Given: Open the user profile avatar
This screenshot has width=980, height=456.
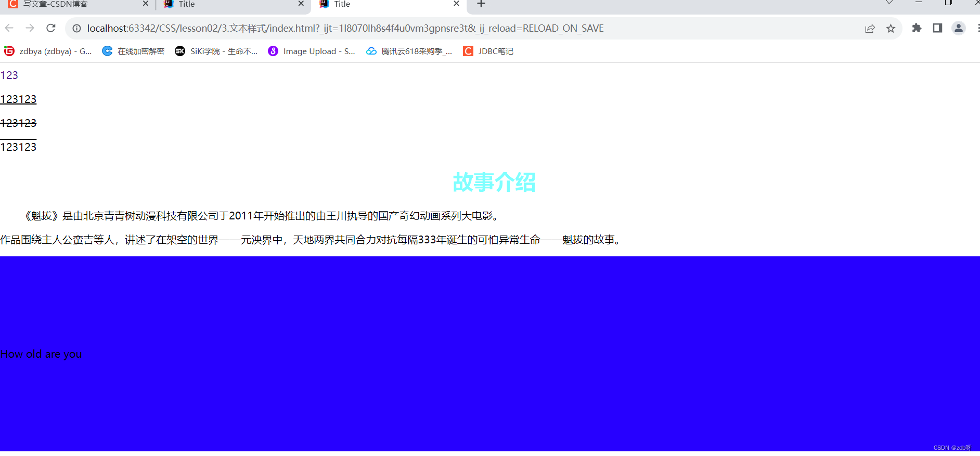Looking at the screenshot, I should pyautogui.click(x=959, y=28).
